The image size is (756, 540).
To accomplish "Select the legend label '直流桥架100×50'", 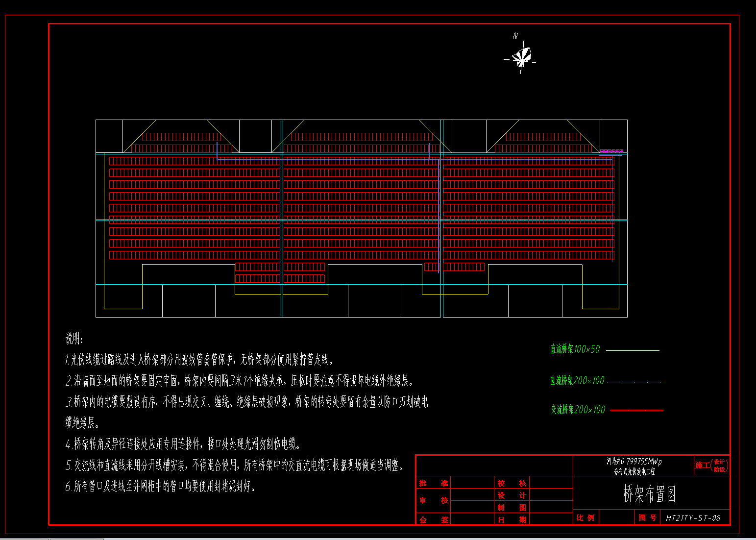I will click(x=575, y=349).
